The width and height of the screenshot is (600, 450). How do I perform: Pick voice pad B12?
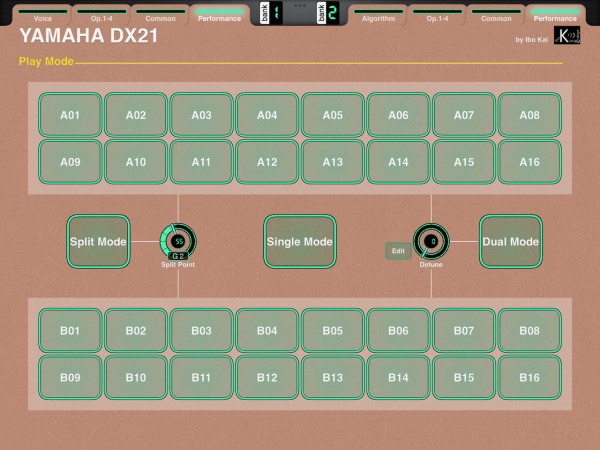tap(267, 377)
